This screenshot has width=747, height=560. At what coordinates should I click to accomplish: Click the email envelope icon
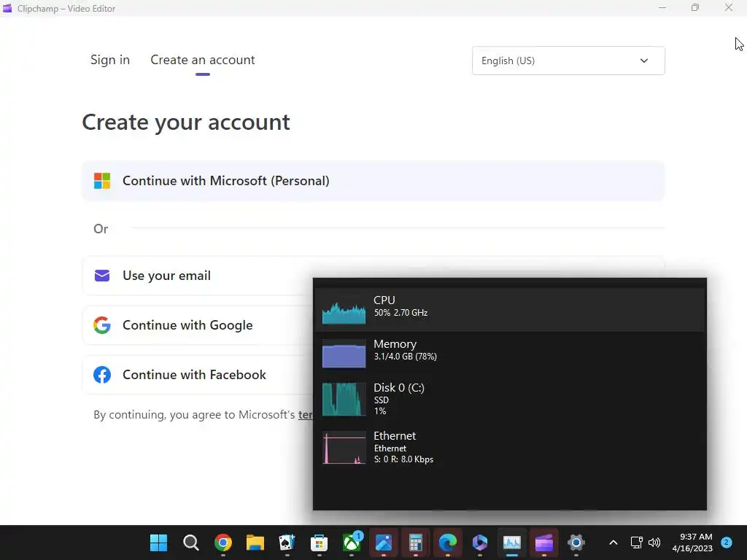tap(102, 276)
